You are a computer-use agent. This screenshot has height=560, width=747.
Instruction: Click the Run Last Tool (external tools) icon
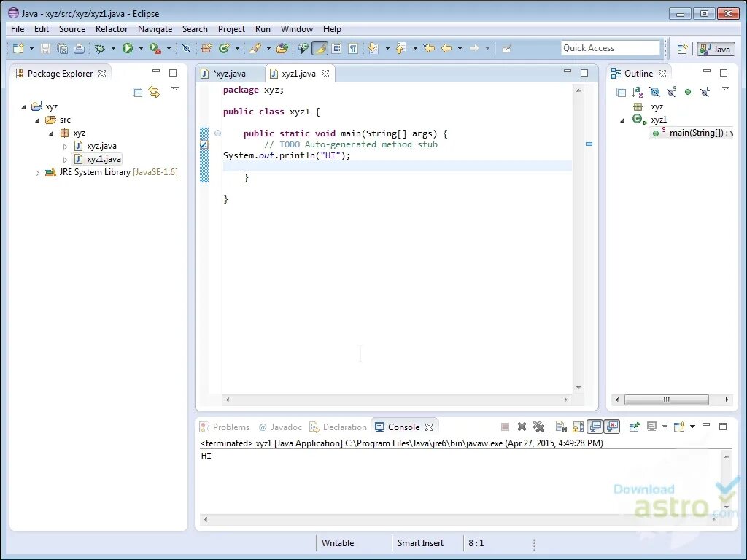155,48
